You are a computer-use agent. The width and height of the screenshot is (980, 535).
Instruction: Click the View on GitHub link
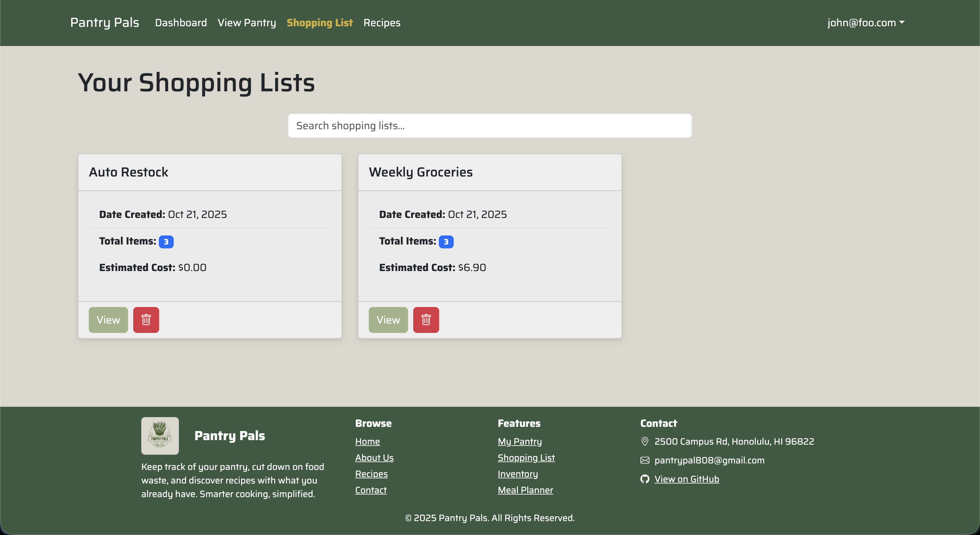pos(686,479)
